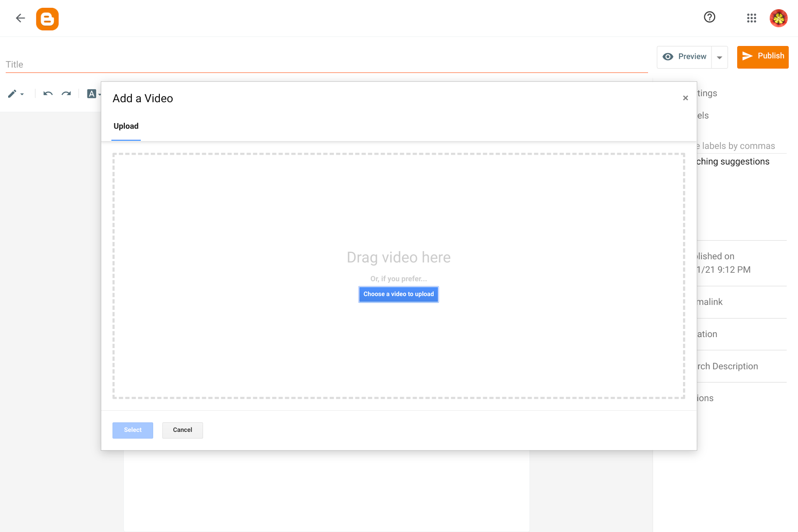Expand the compose mode dropdown arrow
798x532 pixels.
tap(22, 95)
